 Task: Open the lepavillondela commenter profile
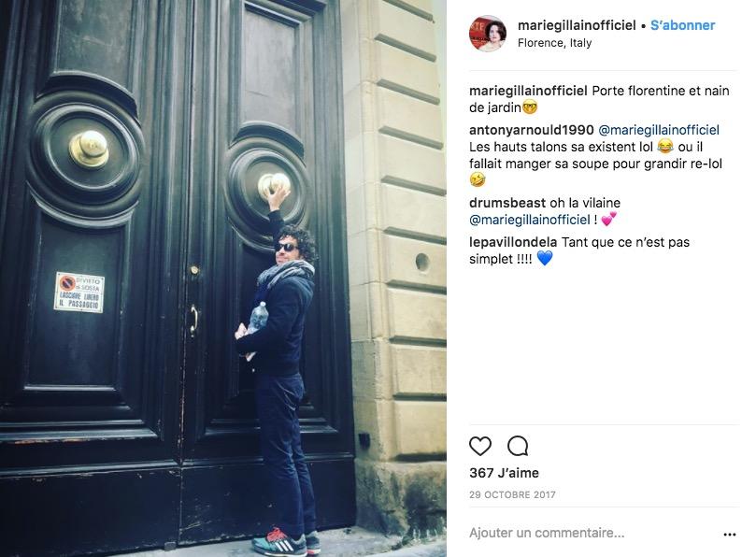coord(513,242)
